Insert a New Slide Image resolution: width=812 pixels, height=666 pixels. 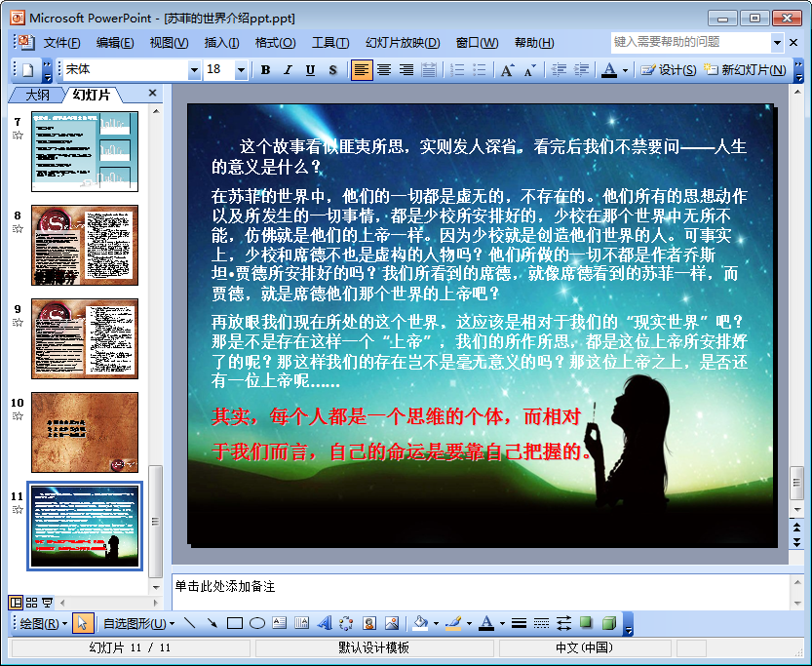coord(745,70)
